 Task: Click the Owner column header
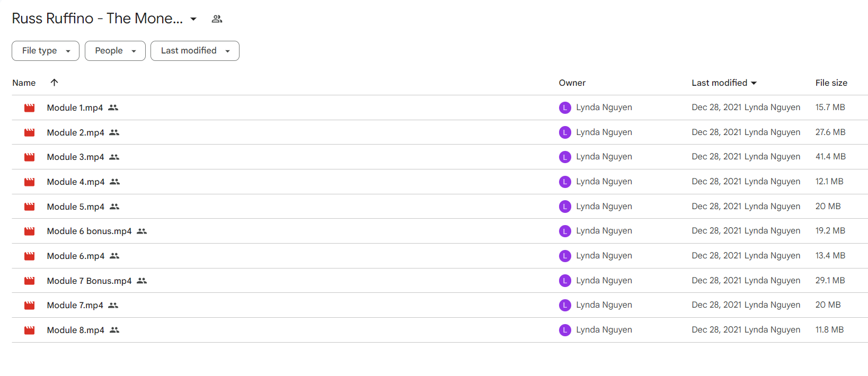pyautogui.click(x=572, y=83)
